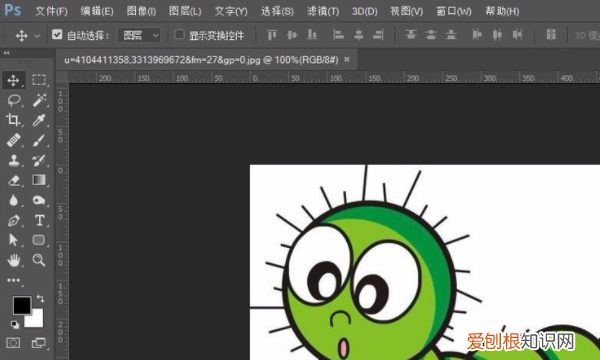
Task: Open the 图层 auto-select dropdown
Action: (140, 35)
